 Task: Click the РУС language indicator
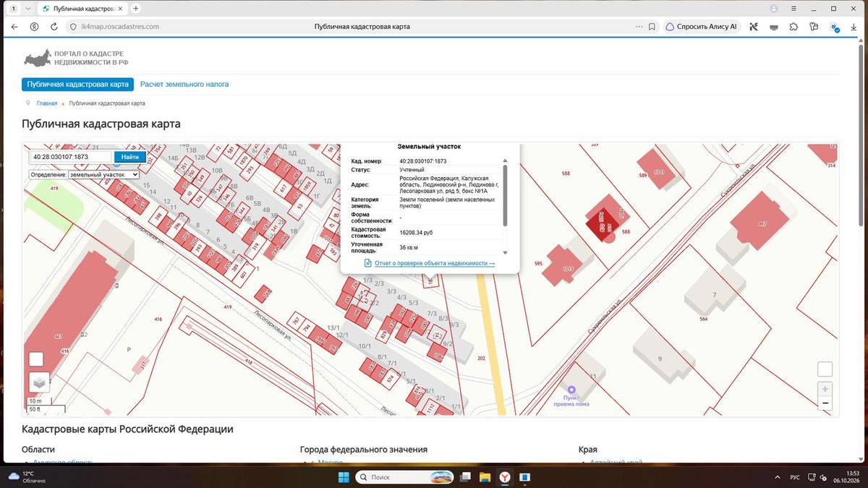(795, 477)
